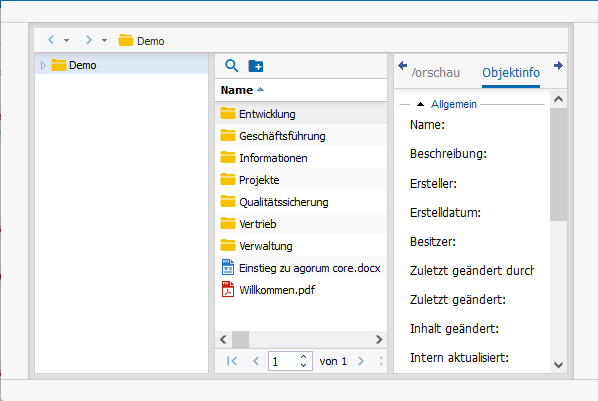This screenshot has width=598, height=401.
Task: Collapse the Allgemein section
Action: pyautogui.click(x=420, y=104)
